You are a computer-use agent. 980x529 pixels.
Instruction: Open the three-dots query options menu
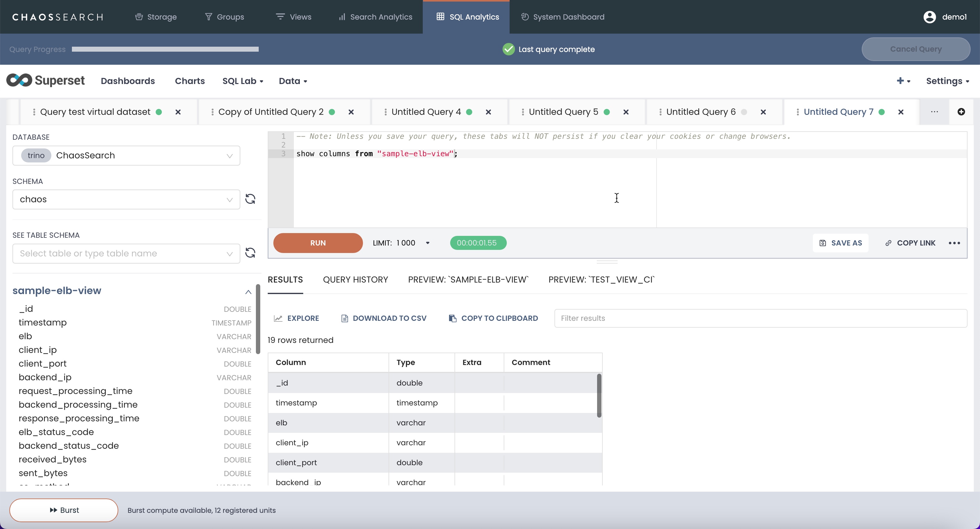pos(954,243)
